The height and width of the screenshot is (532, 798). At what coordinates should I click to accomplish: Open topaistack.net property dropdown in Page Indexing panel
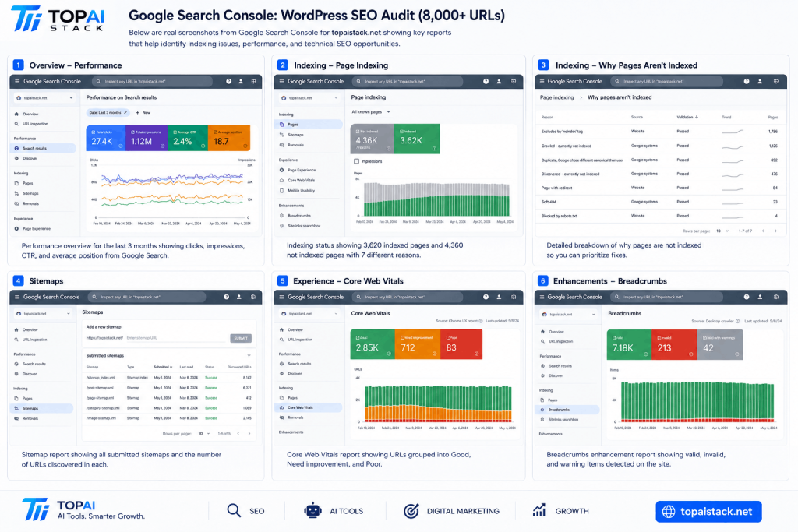pyautogui.click(x=309, y=97)
